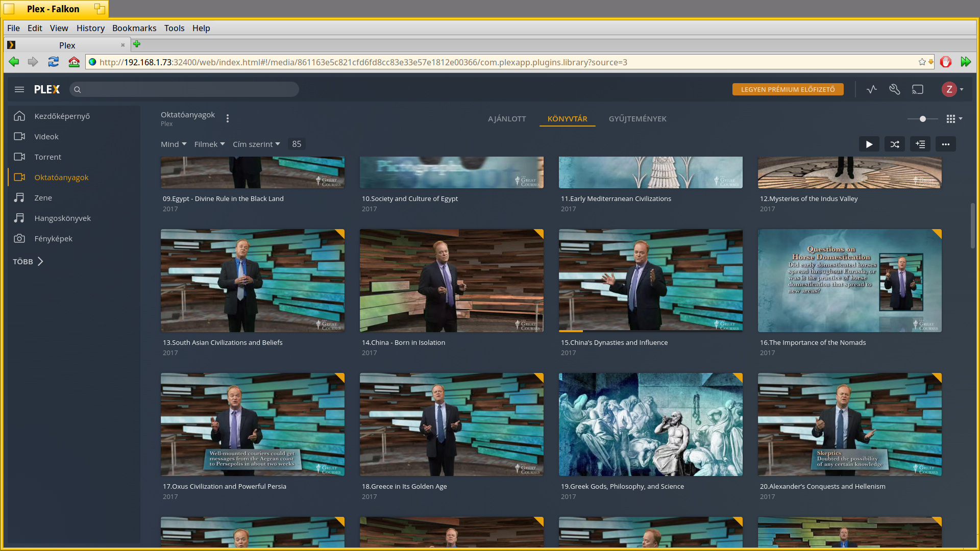The height and width of the screenshot is (551, 980).
Task: Click title 09.Egypt - Divine Rule in the Black Land
Action: [x=223, y=198]
